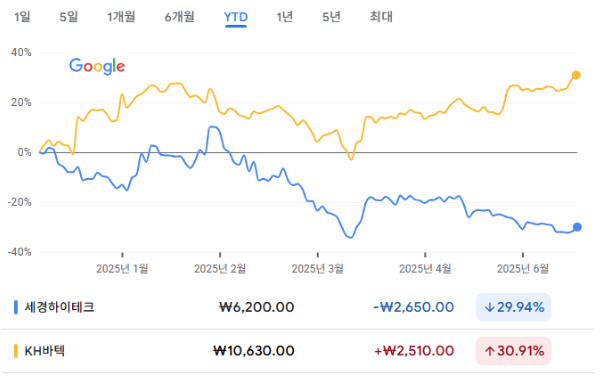The image size is (600, 380).
Task: Click the ↓29.94% change badge
Action: (x=514, y=307)
